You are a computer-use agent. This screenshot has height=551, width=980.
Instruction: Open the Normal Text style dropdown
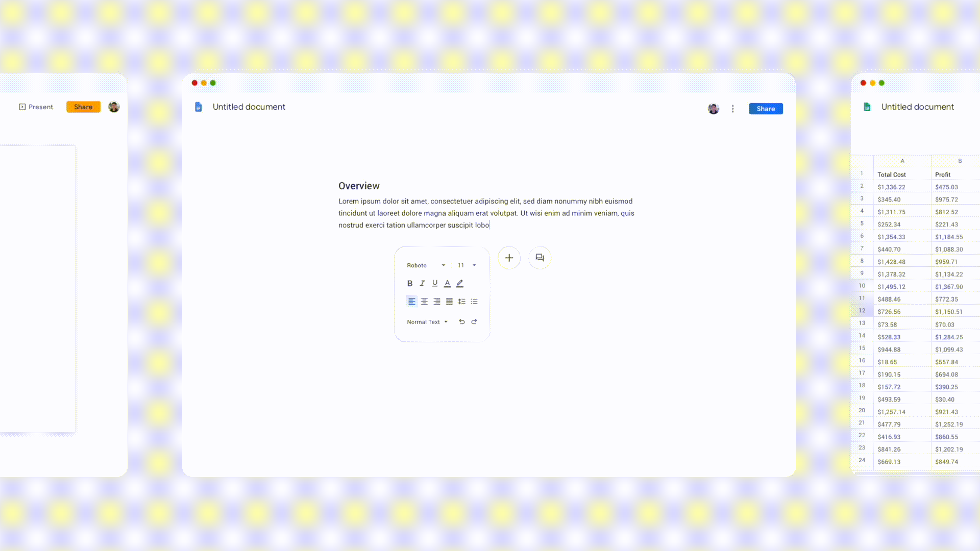coord(427,322)
